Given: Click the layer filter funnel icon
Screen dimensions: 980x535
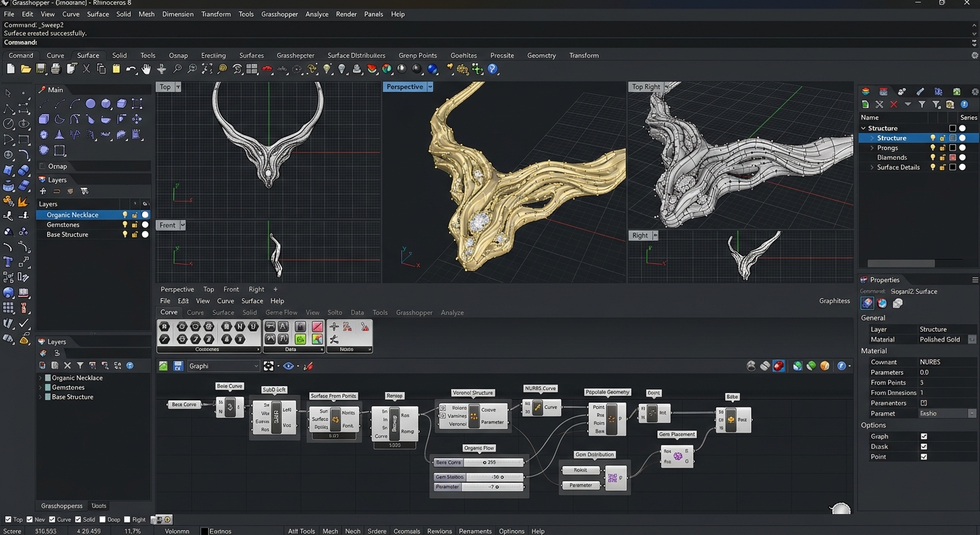Looking at the screenshot, I should pos(922,104).
